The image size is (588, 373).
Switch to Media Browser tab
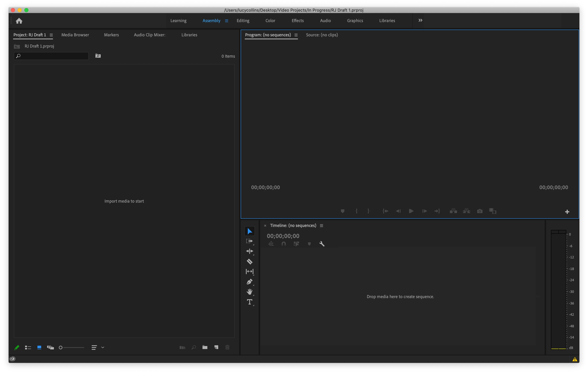point(75,35)
